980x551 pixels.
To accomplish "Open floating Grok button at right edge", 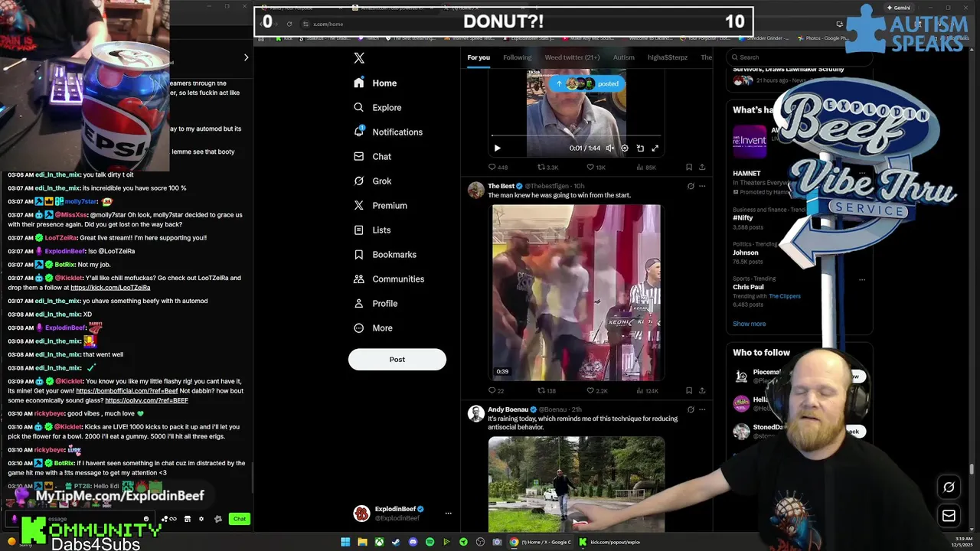I will pyautogui.click(x=949, y=487).
